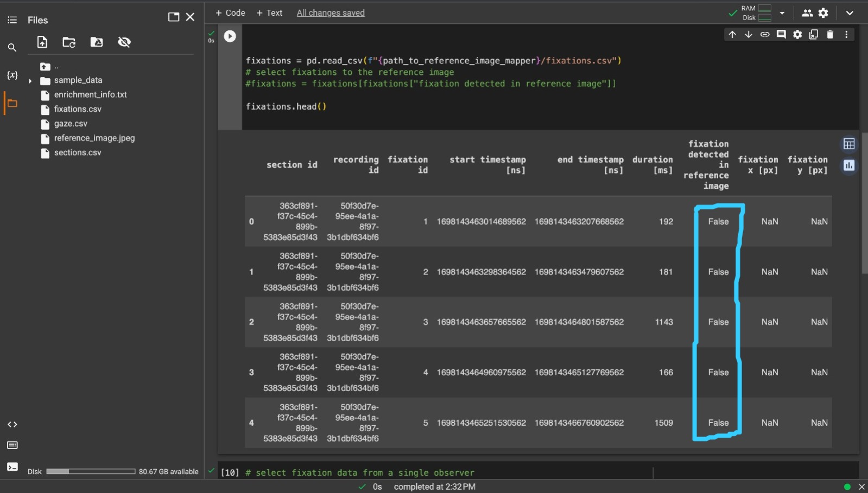Click timestamp 1698143463014689562

tap(481, 222)
